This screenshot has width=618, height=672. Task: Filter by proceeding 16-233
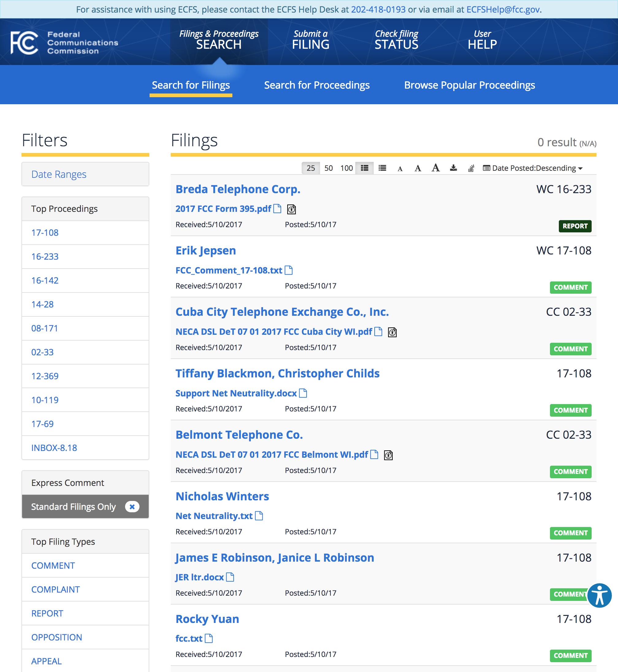[x=85, y=257]
